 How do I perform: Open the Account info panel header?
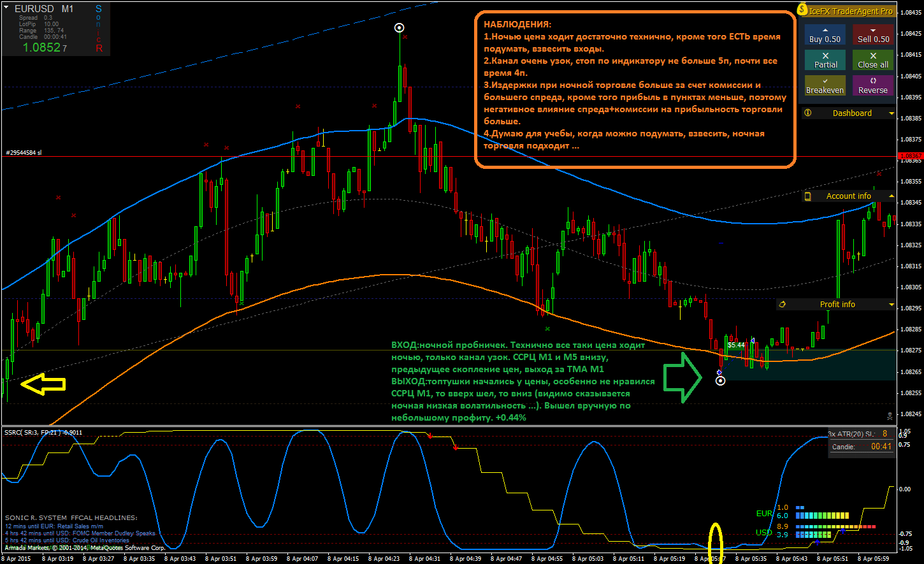coord(849,196)
